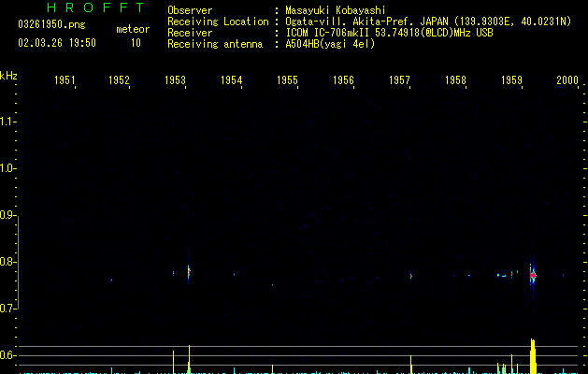Click the Receiver field label

click(x=190, y=33)
